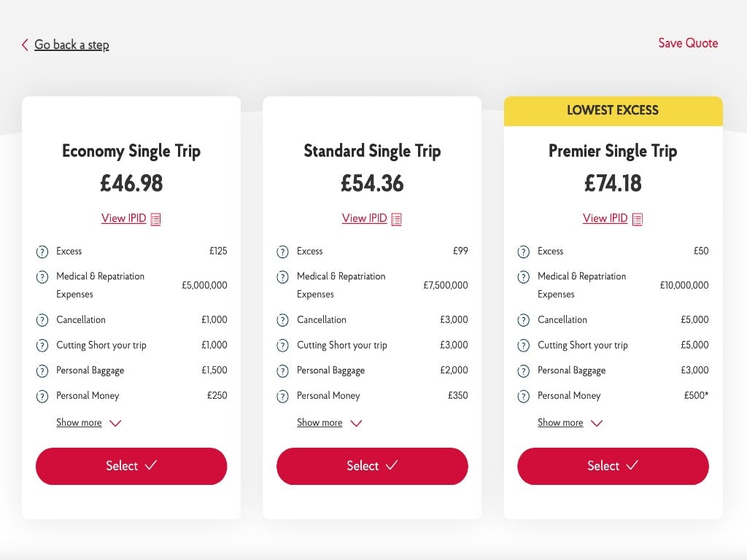Click the document icon beside Economy View IPID

[x=154, y=218]
